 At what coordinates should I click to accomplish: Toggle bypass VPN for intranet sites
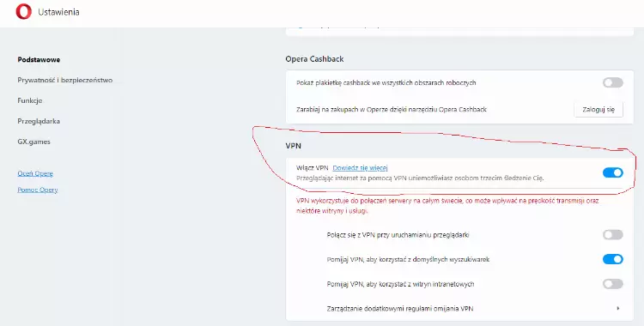click(x=613, y=284)
